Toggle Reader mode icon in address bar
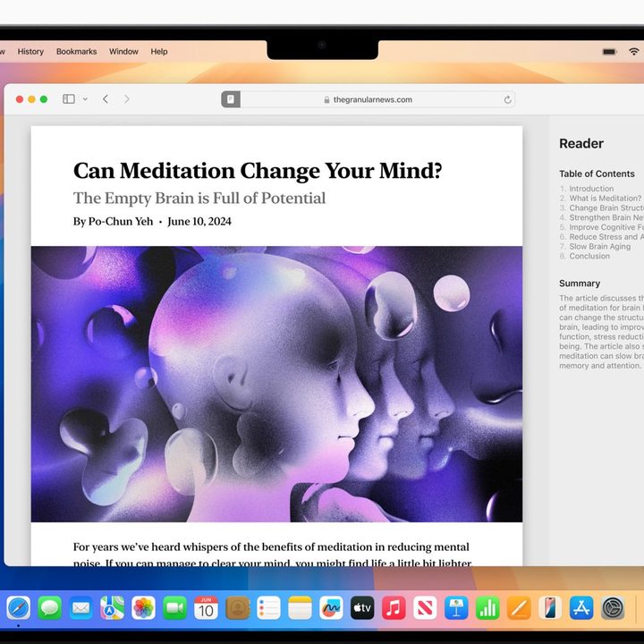The width and height of the screenshot is (644, 644). click(x=231, y=99)
